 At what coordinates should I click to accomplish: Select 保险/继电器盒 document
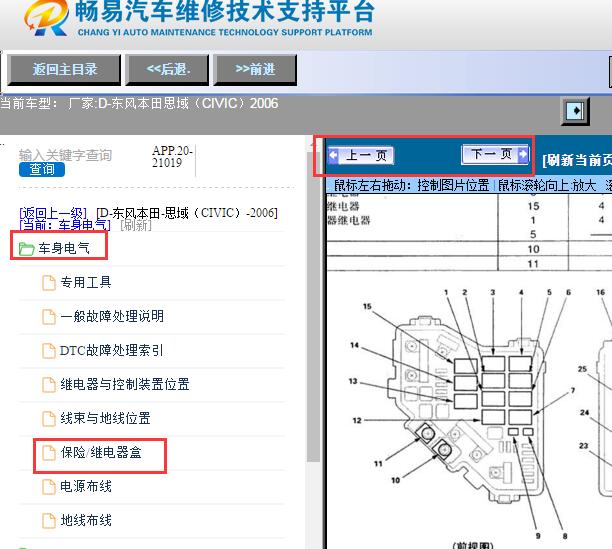point(101,453)
